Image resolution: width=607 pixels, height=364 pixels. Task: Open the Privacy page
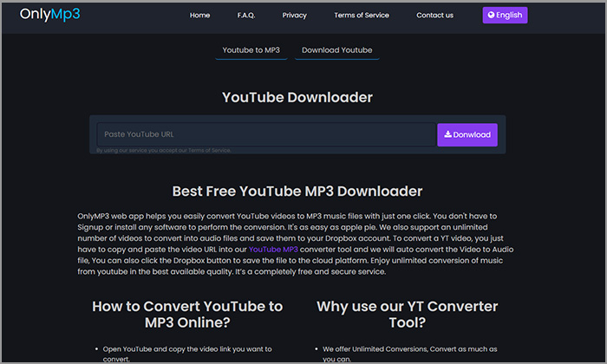tap(294, 15)
